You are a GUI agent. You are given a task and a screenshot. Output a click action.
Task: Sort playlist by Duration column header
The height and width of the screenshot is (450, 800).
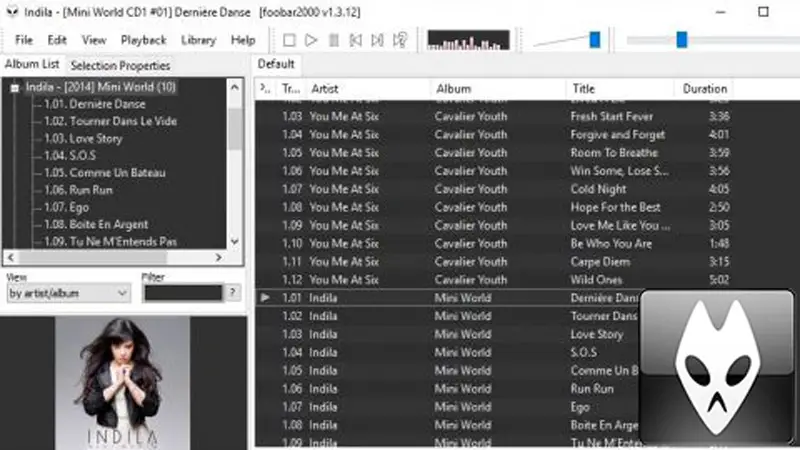click(705, 89)
